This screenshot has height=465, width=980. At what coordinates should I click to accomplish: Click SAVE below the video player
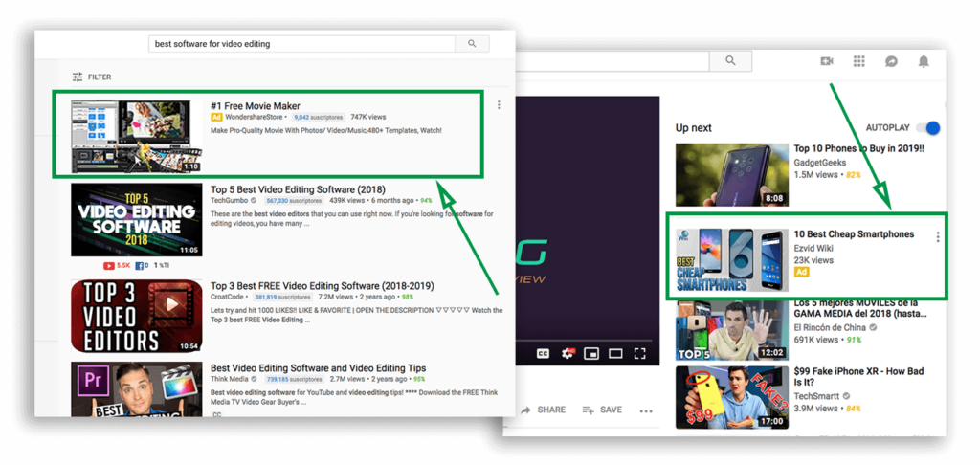pyautogui.click(x=602, y=410)
